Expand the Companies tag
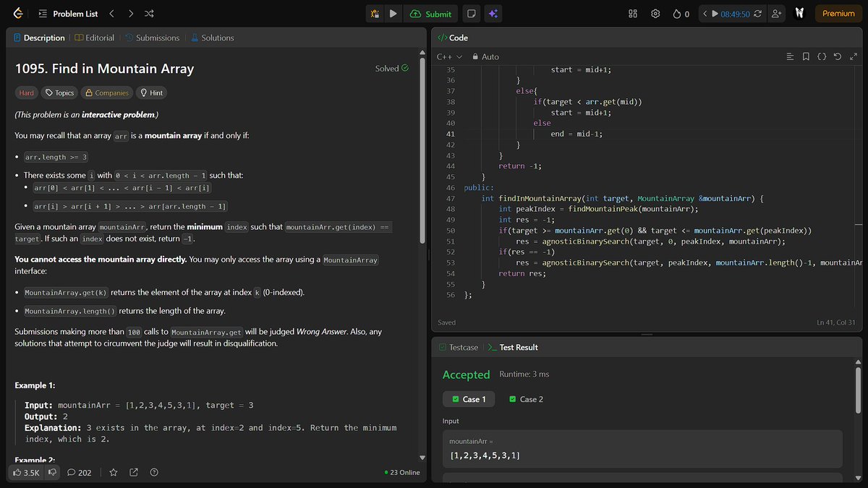Screen dimensions: 868x488 tap(106, 93)
